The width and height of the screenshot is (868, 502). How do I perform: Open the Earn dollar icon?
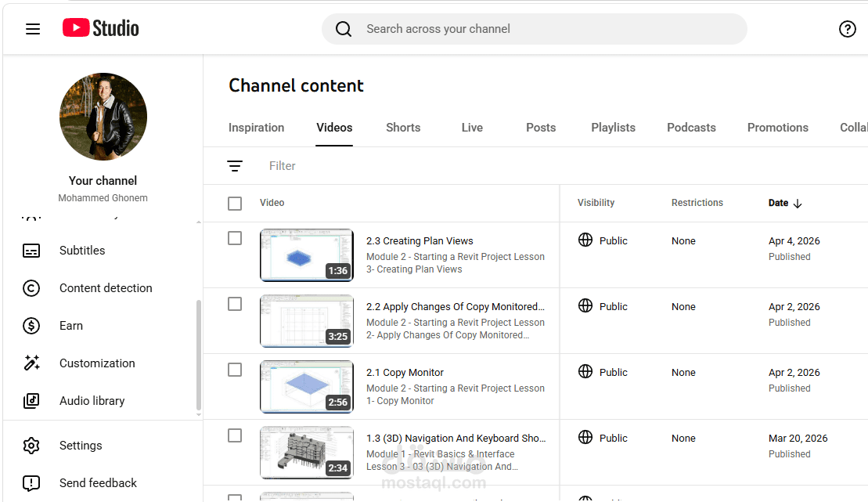[x=31, y=326]
